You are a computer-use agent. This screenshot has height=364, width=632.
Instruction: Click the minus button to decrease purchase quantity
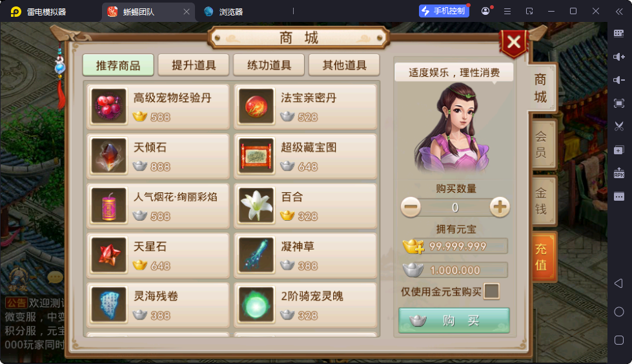(x=411, y=207)
